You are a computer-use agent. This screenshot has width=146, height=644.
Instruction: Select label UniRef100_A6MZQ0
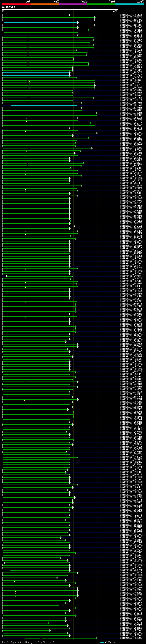[131, 638]
